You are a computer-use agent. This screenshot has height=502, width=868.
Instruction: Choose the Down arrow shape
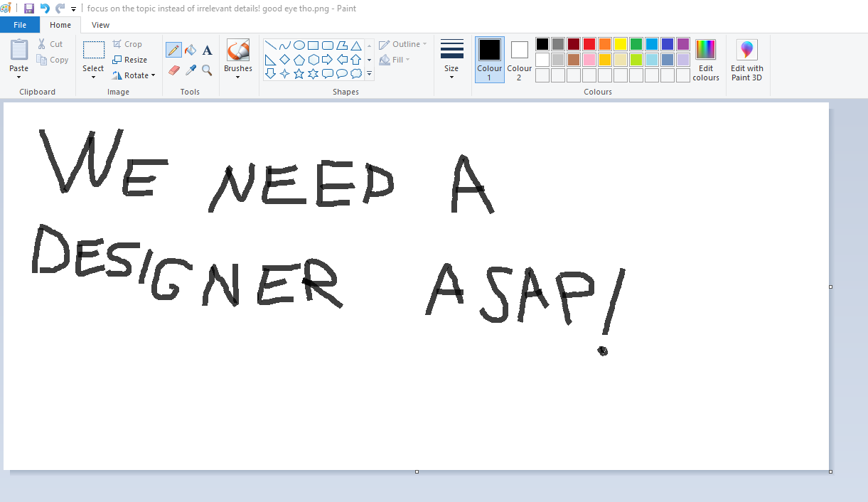271,73
